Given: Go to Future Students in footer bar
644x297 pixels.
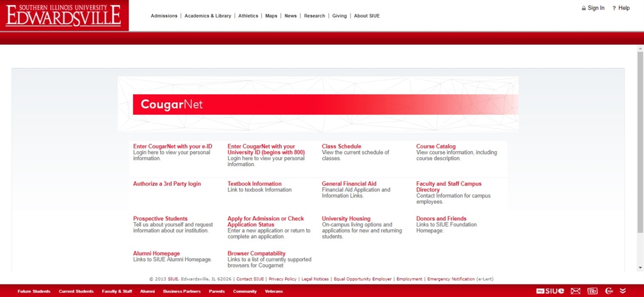Looking at the screenshot, I should 34,291.
